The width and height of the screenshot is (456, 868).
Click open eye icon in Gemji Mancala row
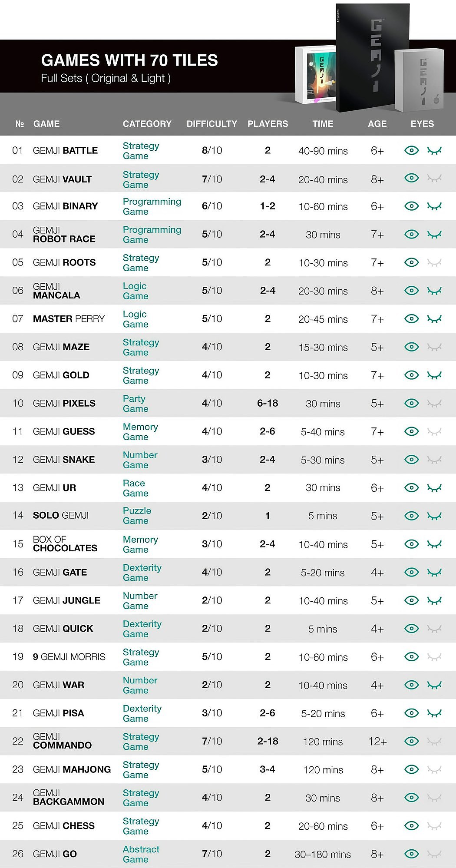411,291
